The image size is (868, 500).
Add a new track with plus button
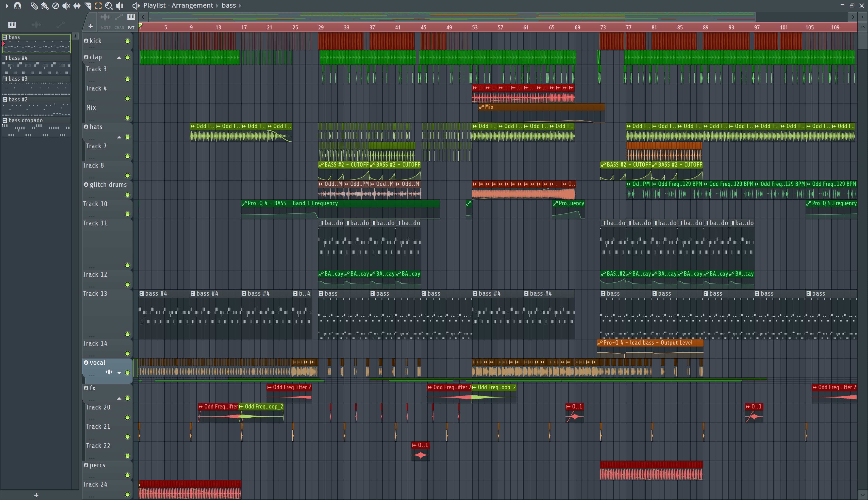(x=90, y=26)
